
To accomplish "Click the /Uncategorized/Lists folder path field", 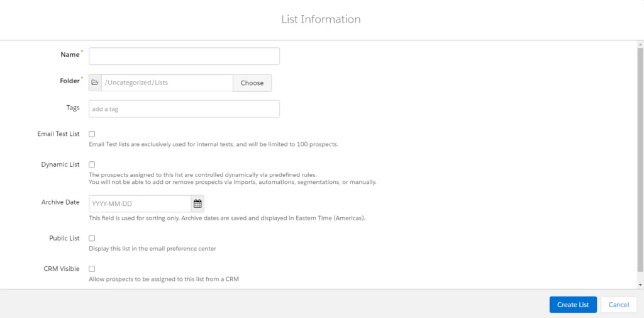I will (x=167, y=82).
